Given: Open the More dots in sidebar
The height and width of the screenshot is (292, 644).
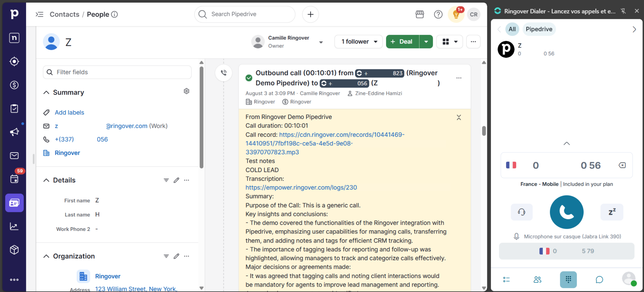Looking at the screenshot, I should [x=14, y=279].
